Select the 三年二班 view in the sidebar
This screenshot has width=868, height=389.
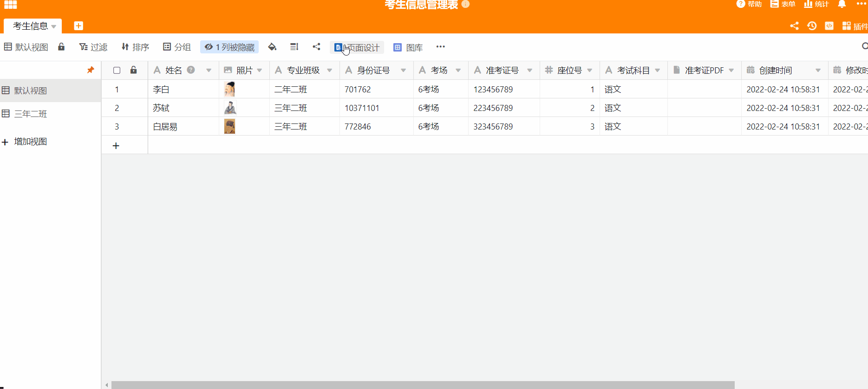point(51,114)
